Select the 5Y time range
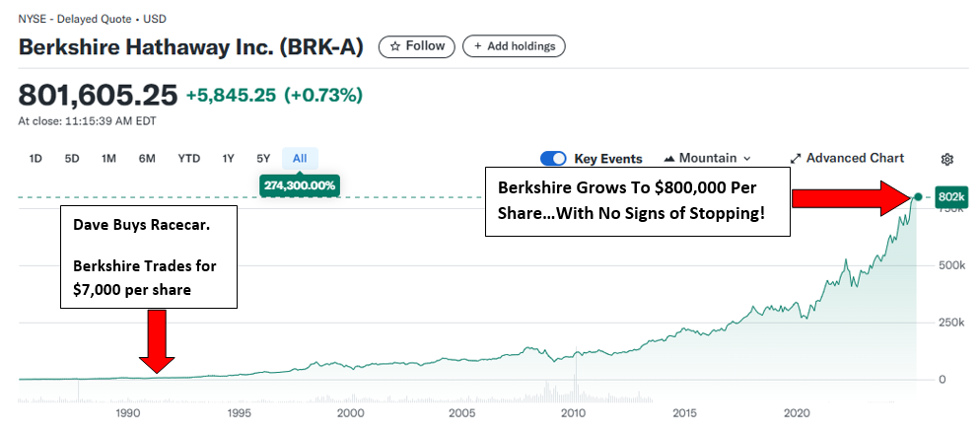The width and height of the screenshot is (980, 436). [263, 159]
